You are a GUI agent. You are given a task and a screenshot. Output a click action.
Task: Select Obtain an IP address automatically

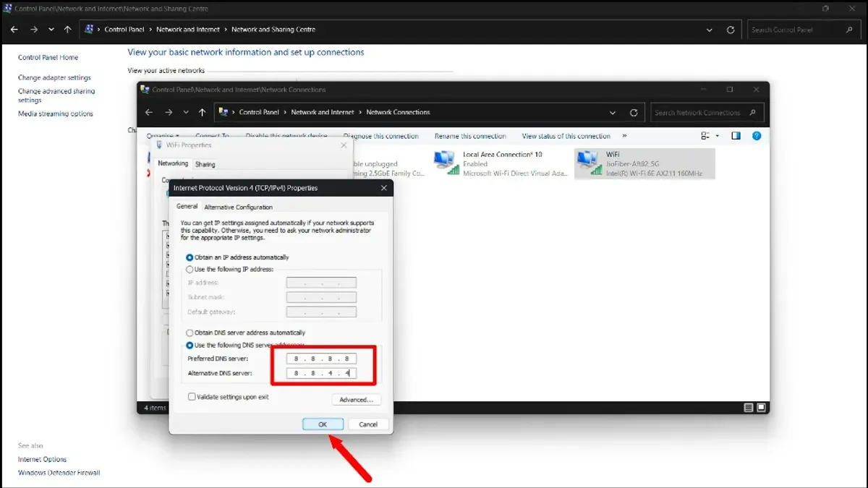pyautogui.click(x=237, y=257)
